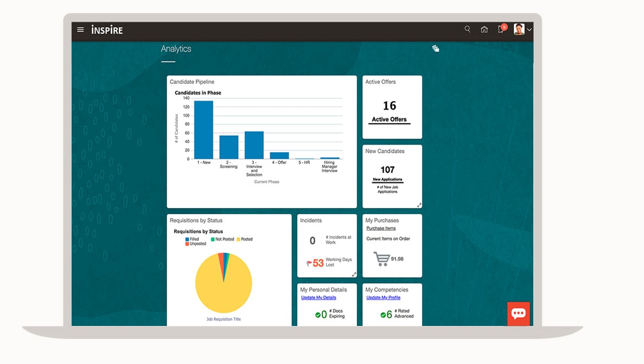Viewport: 644px width, 364px height.
Task: Toggle the Unposted legend entry
Action: (195, 244)
